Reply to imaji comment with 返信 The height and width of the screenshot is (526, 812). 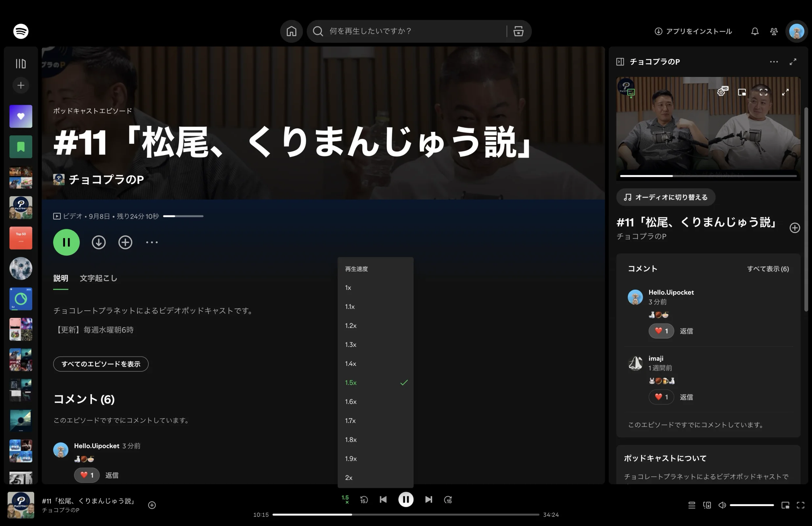(x=686, y=397)
